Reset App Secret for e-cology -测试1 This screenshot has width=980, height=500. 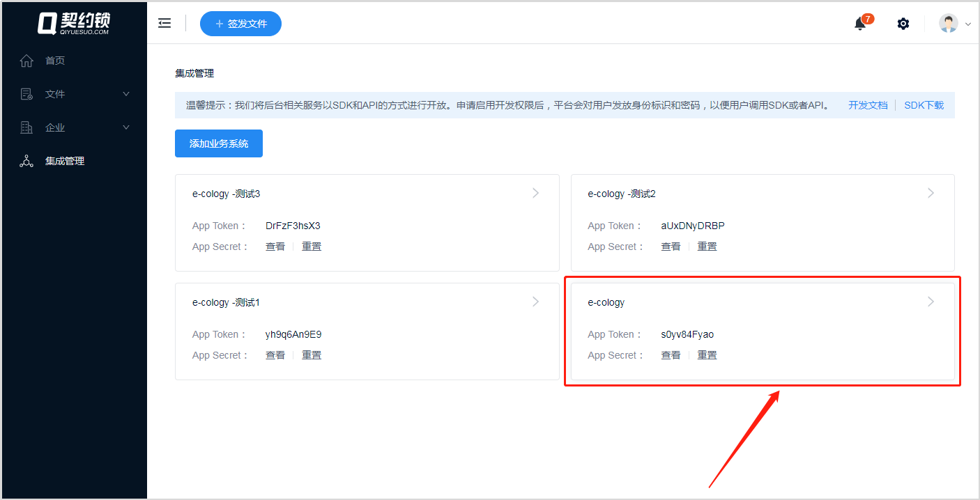coord(312,355)
